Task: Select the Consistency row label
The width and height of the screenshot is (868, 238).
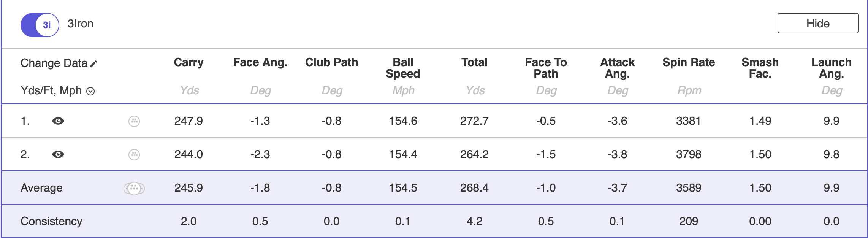Action: [51, 221]
